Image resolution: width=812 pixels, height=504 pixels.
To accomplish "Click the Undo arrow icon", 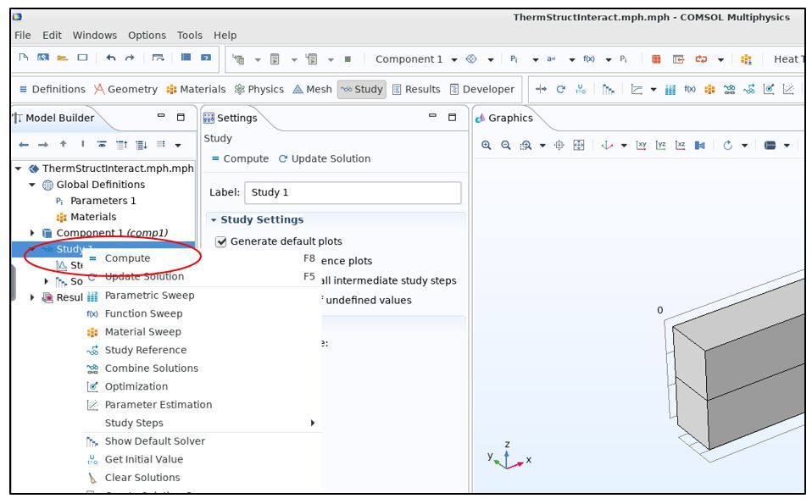I will click(x=111, y=58).
